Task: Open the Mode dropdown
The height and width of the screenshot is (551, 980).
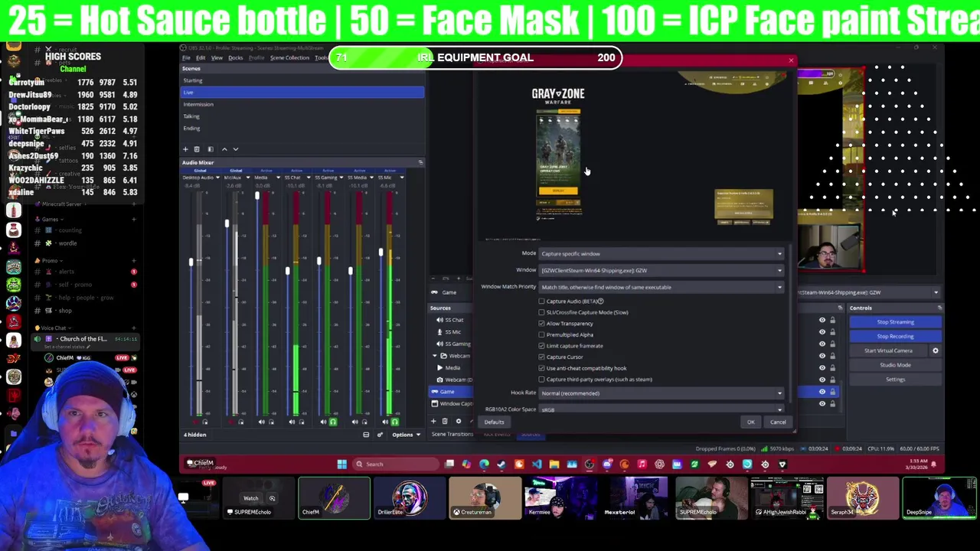Action: [x=662, y=253]
